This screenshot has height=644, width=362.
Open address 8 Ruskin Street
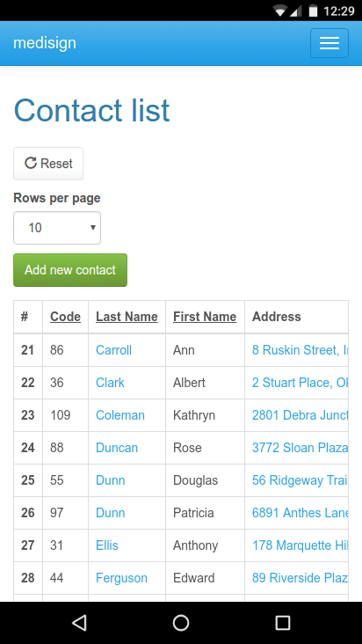[x=300, y=350]
